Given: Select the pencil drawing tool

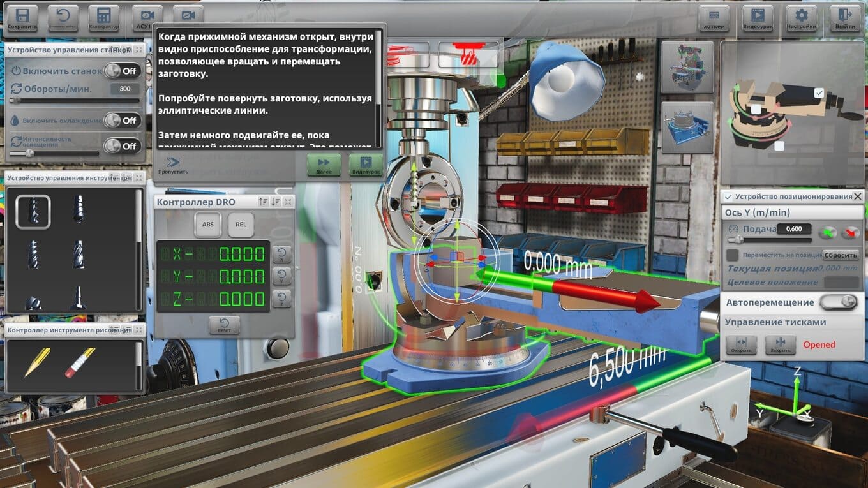Looking at the screenshot, I should 38,362.
